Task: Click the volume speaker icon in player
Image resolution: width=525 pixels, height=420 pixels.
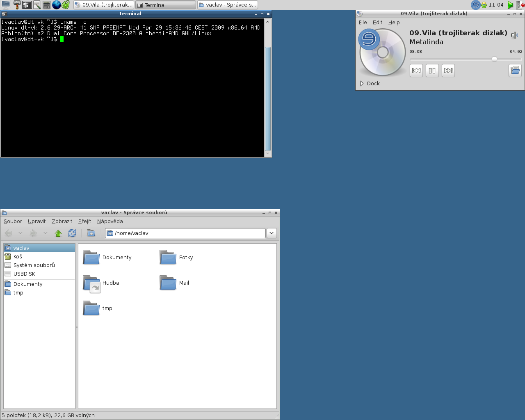Action: coord(514,35)
